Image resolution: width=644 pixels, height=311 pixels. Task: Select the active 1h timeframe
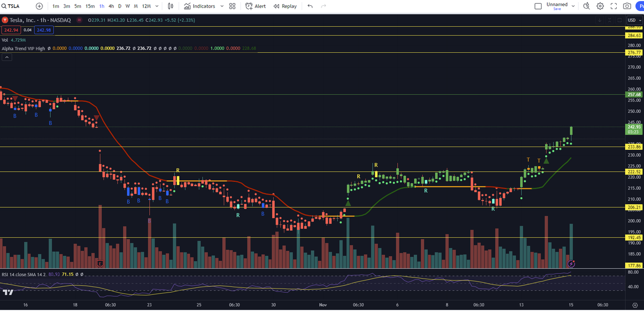[x=101, y=6]
